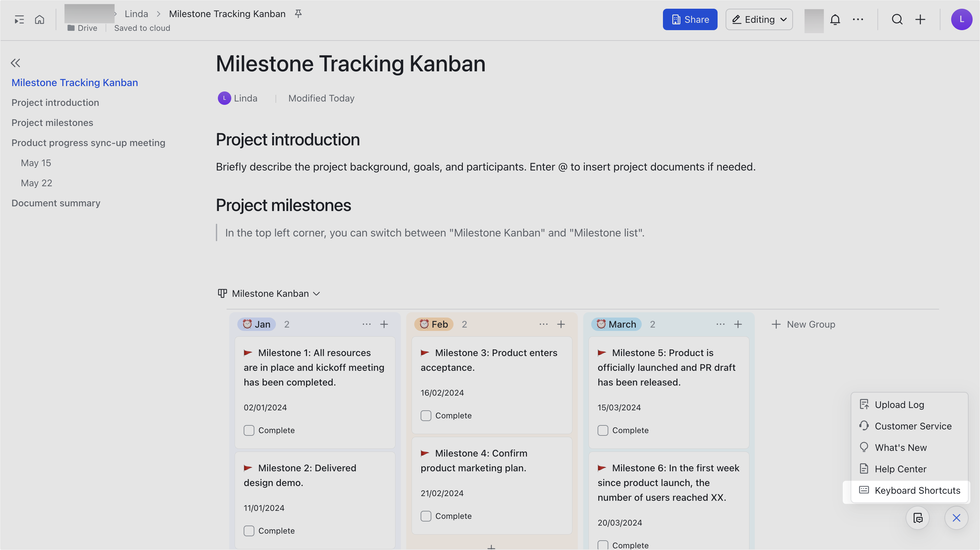The width and height of the screenshot is (980, 550).
Task: Jump to Document summary in the outline
Action: [56, 203]
